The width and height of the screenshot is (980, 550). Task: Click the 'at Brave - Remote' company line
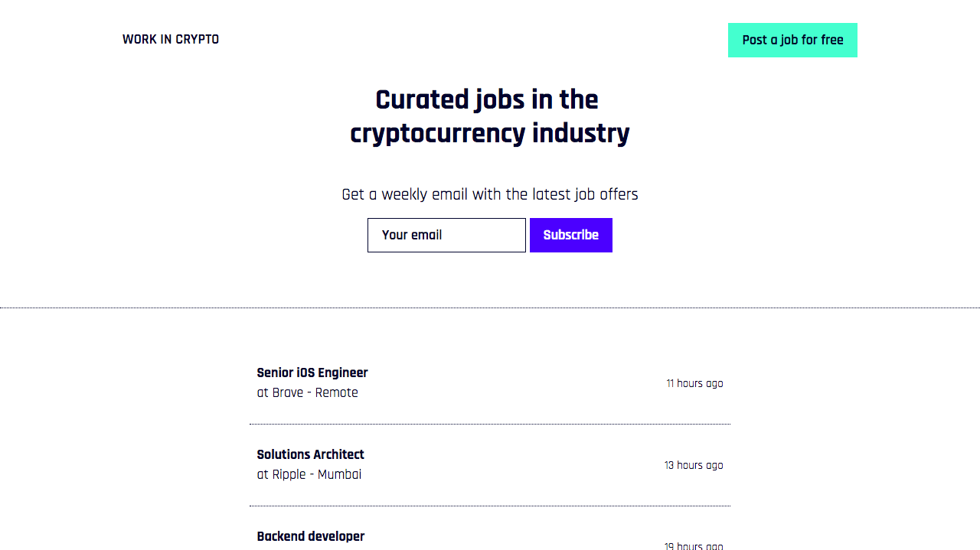coord(307,392)
